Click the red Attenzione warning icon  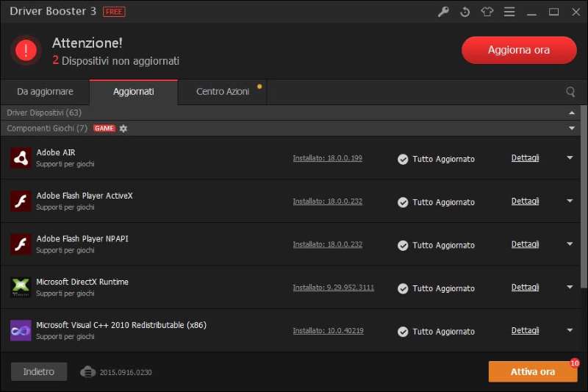pos(26,50)
